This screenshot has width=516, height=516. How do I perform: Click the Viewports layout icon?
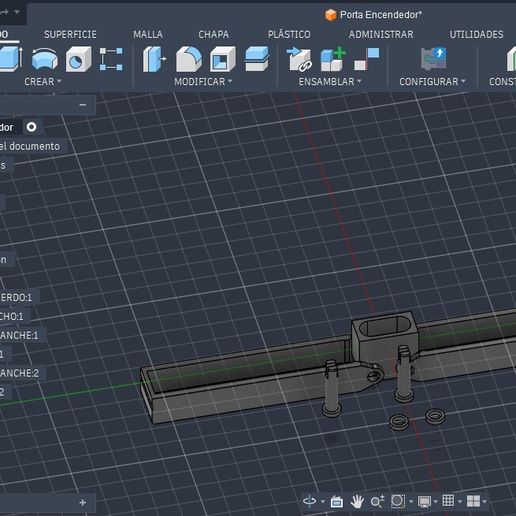[x=473, y=501]
